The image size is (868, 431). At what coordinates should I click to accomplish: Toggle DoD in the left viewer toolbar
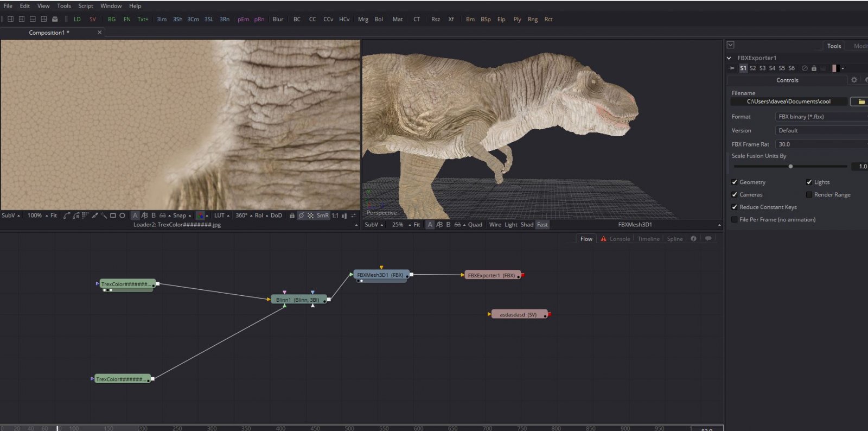pyautogui.click(x=277, y=215)
